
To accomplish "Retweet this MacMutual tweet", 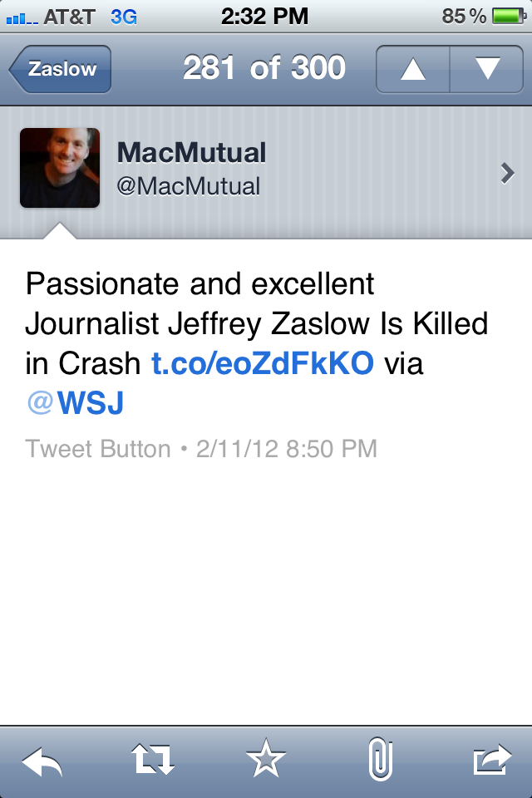I will (x=153, y=761).
